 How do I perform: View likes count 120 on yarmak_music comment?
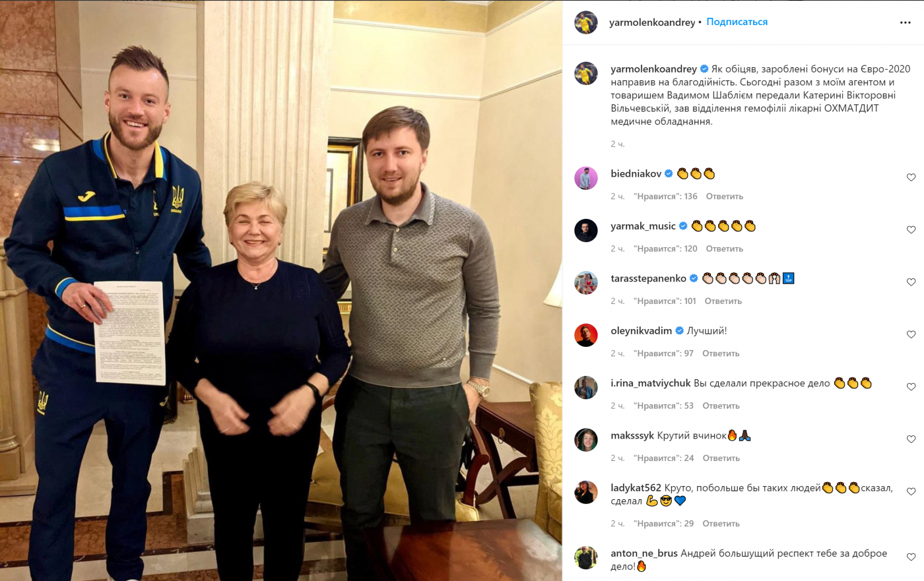pos(665,249)
